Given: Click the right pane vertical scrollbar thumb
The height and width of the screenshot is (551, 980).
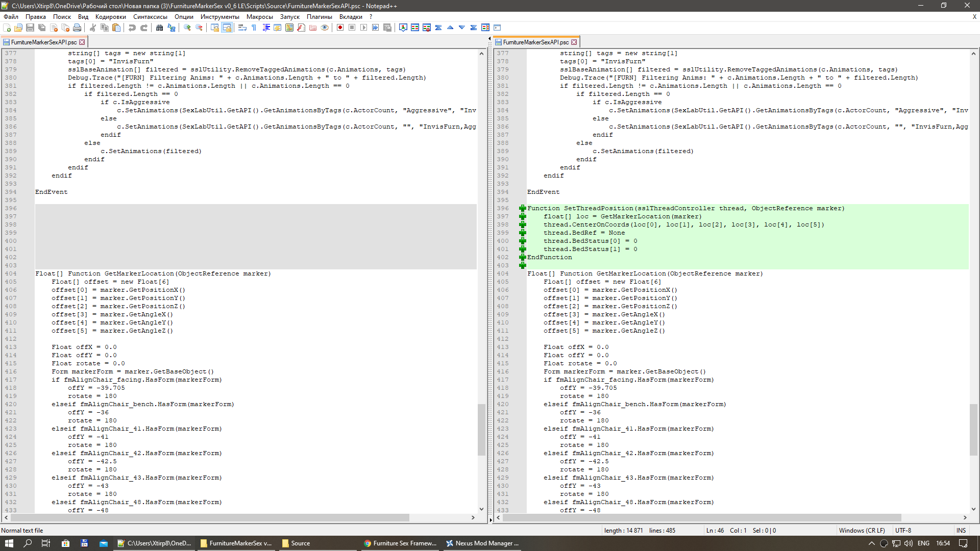Looking at the screenshot, I should point(973,430).
